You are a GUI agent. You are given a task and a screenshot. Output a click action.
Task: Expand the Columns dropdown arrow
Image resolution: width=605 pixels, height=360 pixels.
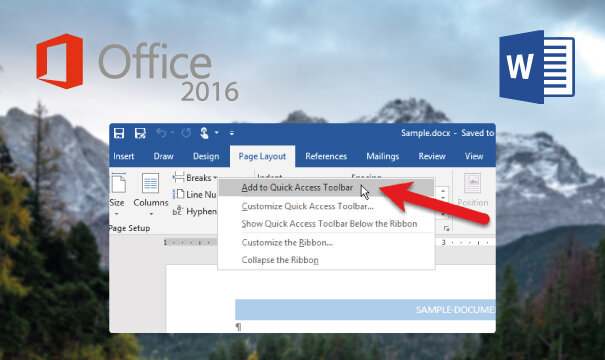click(x=151, y=213)
